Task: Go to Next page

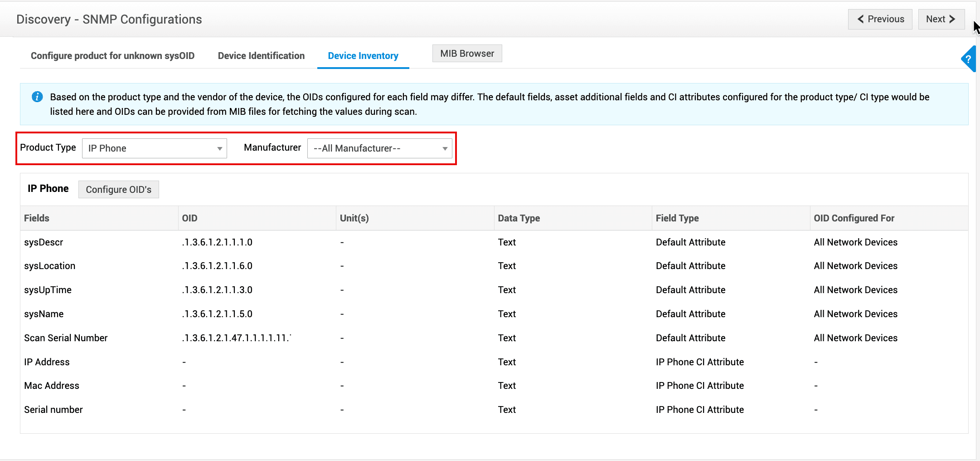Action: 941,19
